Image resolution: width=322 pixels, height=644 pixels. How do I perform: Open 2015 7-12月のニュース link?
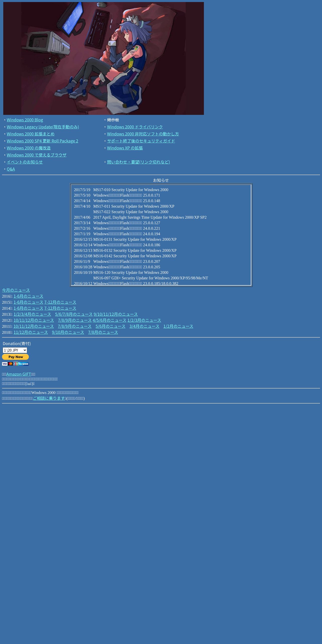pyautogui.click(x=60, y=302)
